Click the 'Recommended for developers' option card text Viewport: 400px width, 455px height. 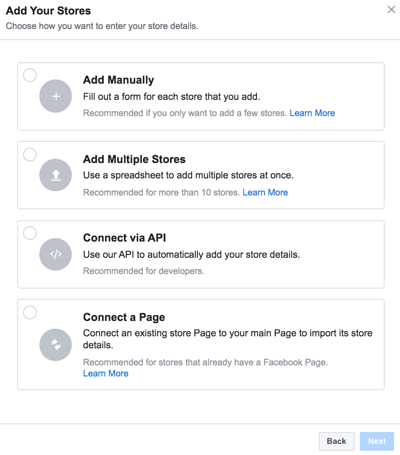[144, 271]
